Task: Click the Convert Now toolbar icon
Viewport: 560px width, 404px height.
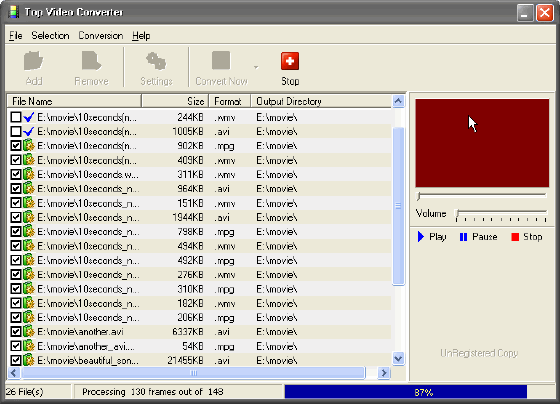Action: (221, 60)
